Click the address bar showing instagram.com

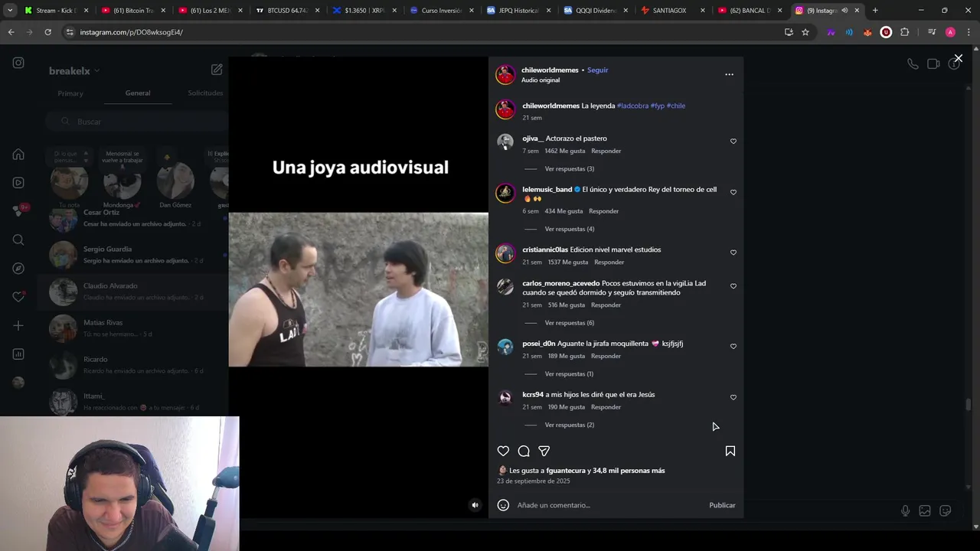[421, 32]
